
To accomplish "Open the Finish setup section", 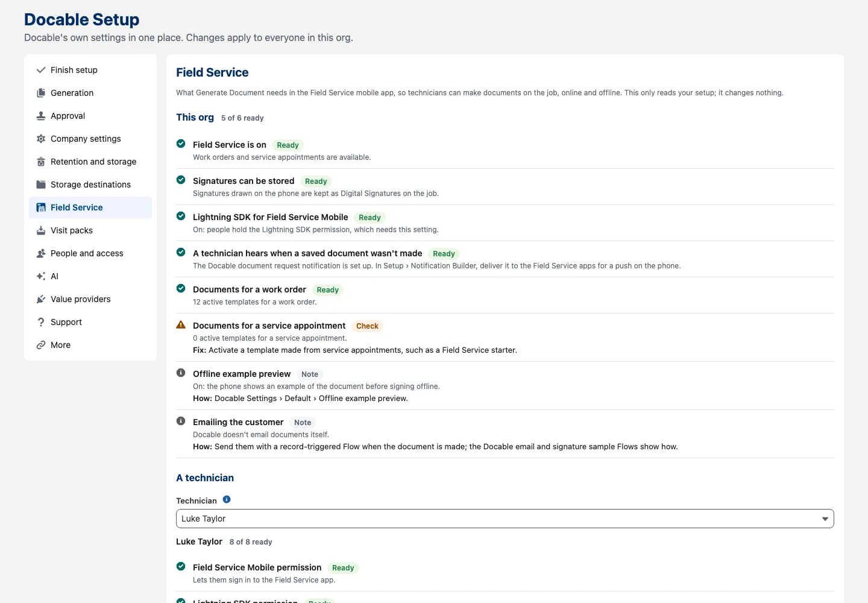I will pos(90,70).
